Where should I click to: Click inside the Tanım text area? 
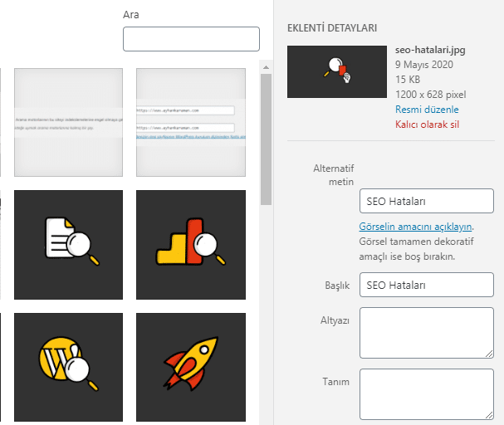(427, 394)
